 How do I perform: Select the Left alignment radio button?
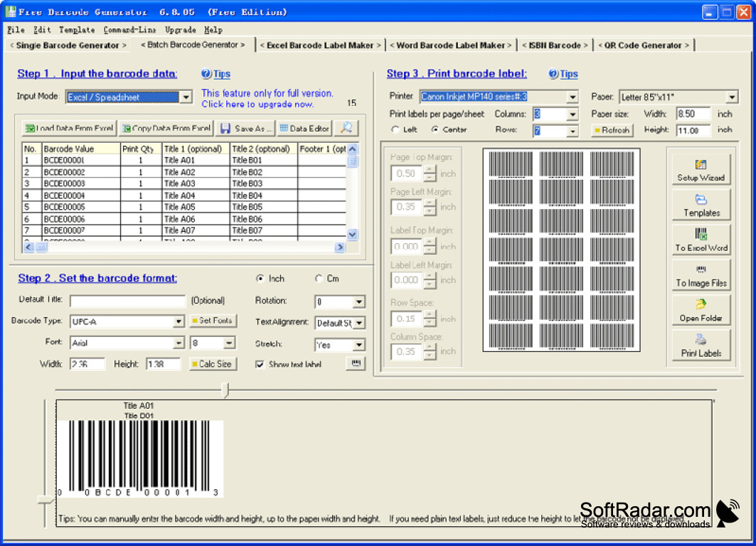tap(396, 129)
